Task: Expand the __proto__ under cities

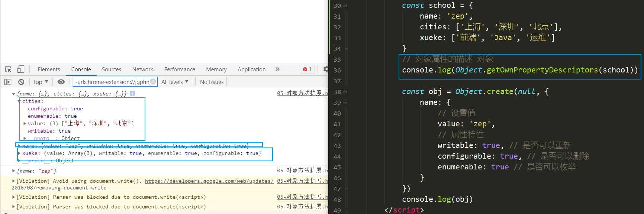Action: 25,139
